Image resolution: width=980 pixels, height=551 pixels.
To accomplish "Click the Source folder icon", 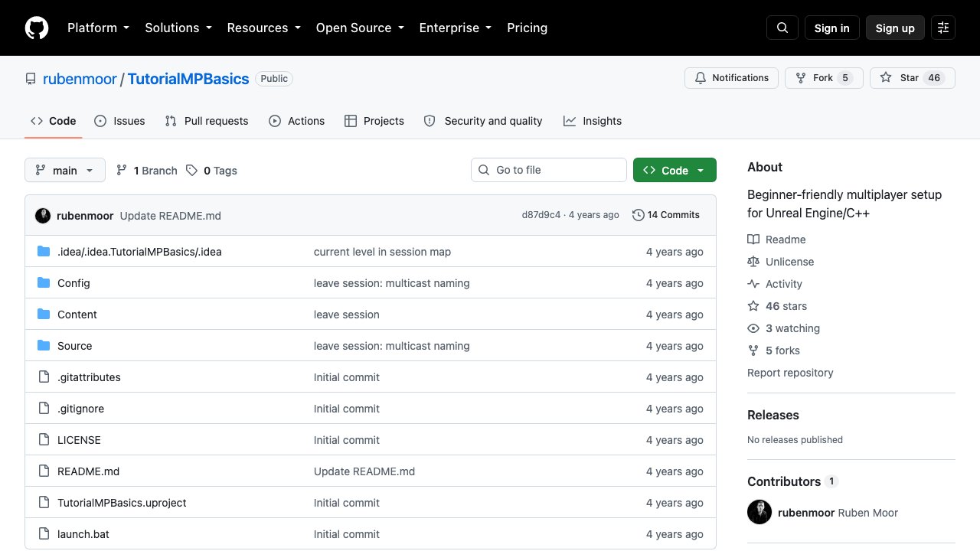I will (x=44, y=346).
